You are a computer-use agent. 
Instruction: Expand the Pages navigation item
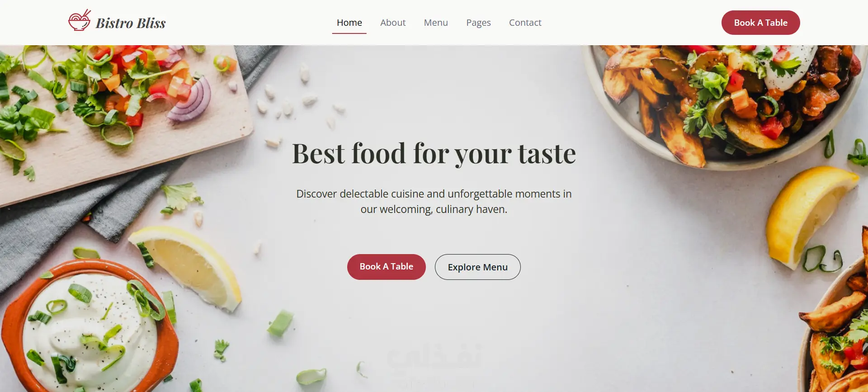478,23
